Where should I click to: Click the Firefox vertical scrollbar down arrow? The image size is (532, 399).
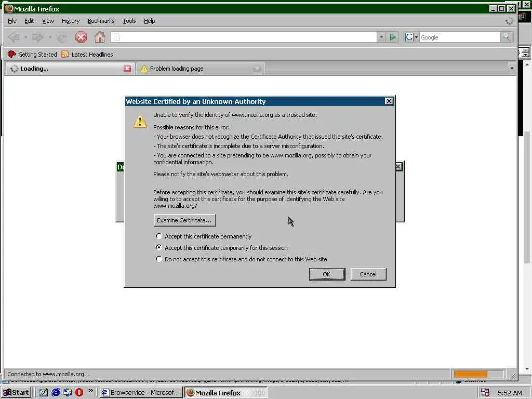[527, 368]
